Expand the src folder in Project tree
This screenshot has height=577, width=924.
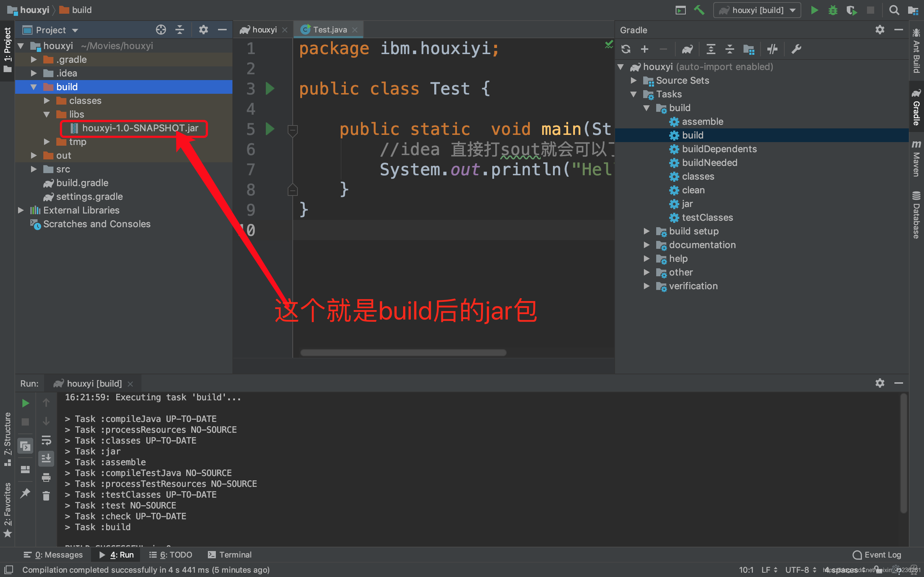(x=34, y=169)
